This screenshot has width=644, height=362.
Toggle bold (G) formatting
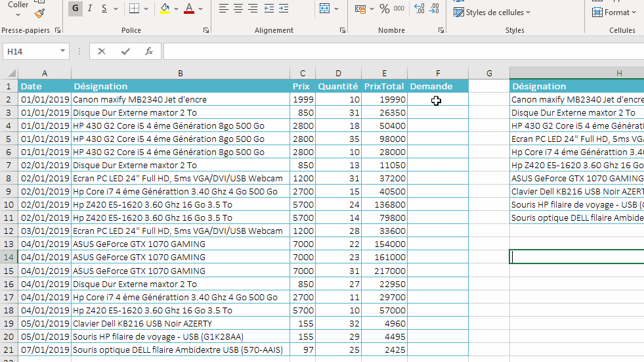click(75, 9)
